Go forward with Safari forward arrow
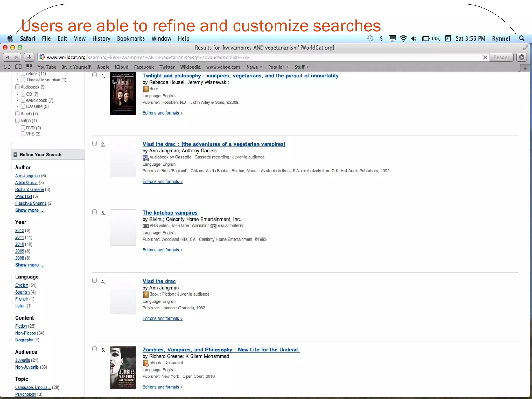532x399 pixels. click(16, 57)
